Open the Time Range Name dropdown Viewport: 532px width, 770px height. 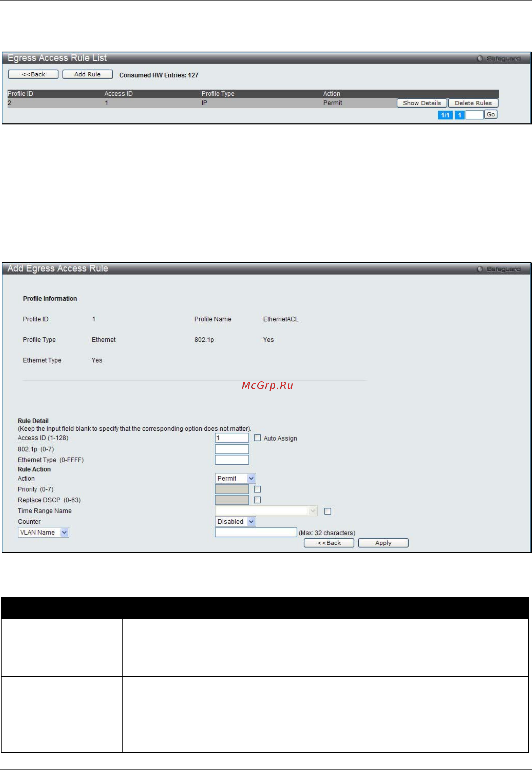tap(266, 510)
